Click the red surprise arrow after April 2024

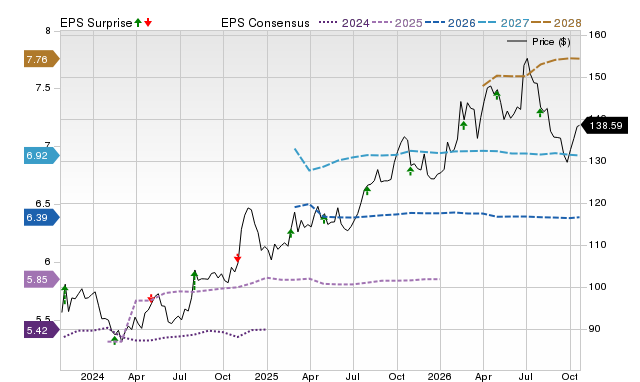151,298
